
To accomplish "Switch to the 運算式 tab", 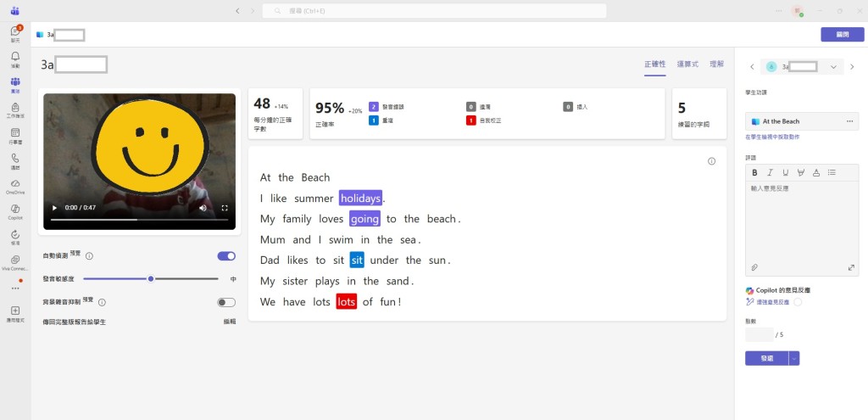I will click(687, 64).
